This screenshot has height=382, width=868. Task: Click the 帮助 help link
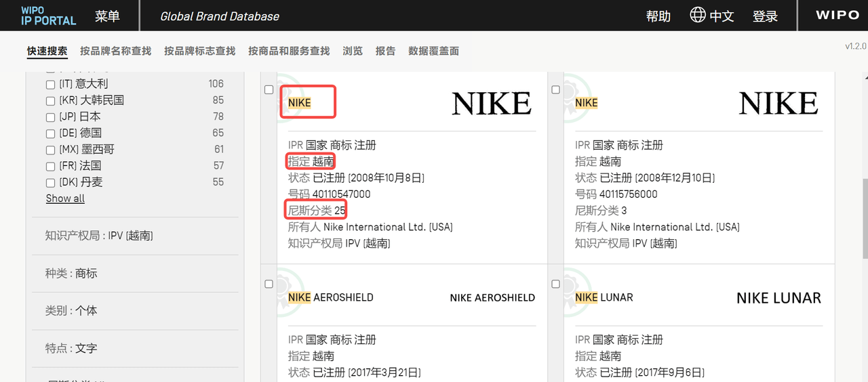point(658,16)
